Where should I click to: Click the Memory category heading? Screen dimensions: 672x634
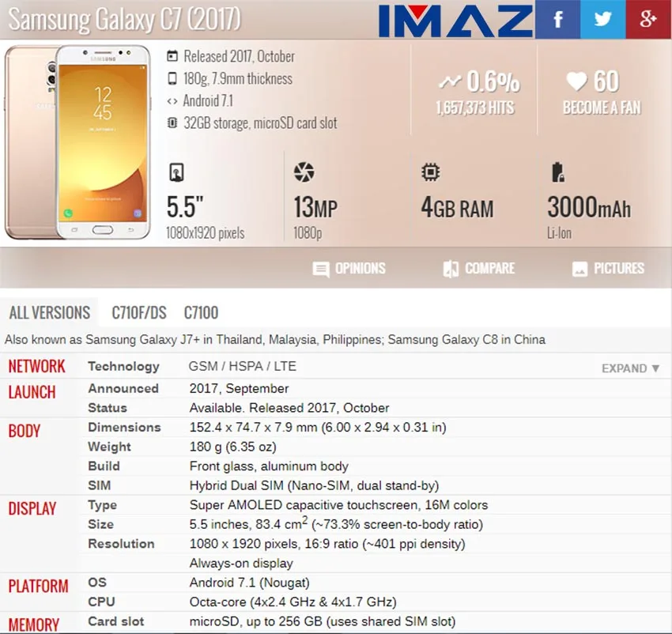(33, 625)
